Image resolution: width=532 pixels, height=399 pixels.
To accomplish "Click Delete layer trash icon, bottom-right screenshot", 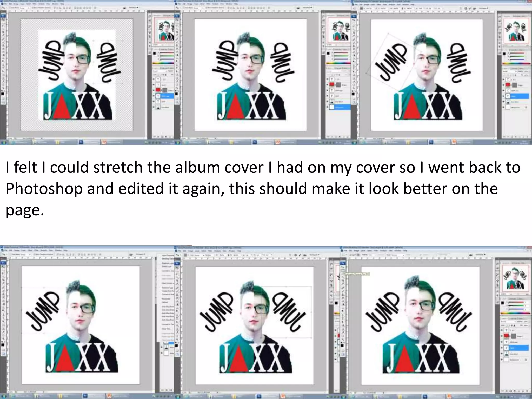I will pyautogui.click(x=527, y=391).
